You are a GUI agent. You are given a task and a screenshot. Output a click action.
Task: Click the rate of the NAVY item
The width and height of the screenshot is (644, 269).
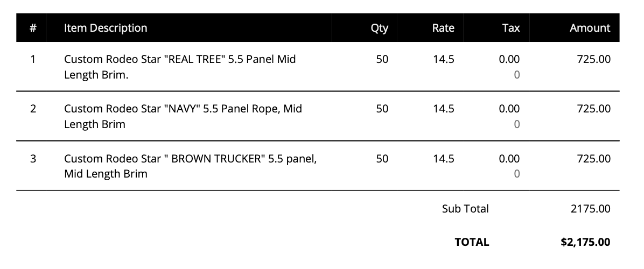click(x=443, y=109)
